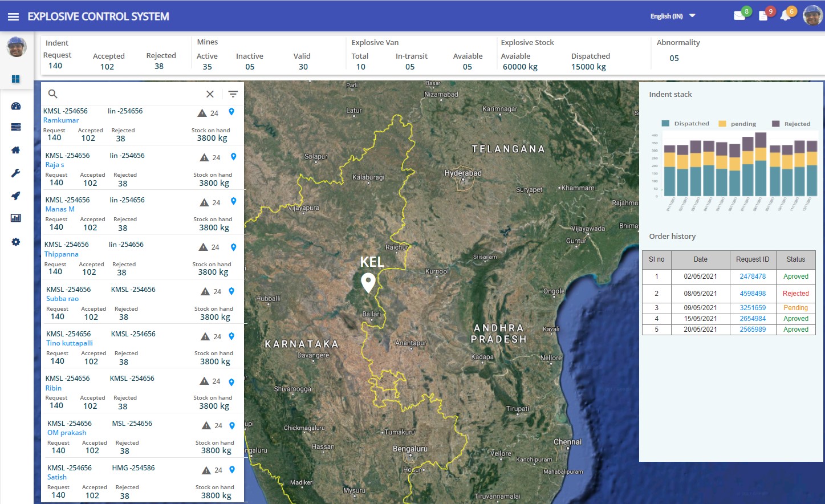The width and height of the screenshot is (825, 504).
Task: Open the settings gear in sidebar
Action: [16, 242]
